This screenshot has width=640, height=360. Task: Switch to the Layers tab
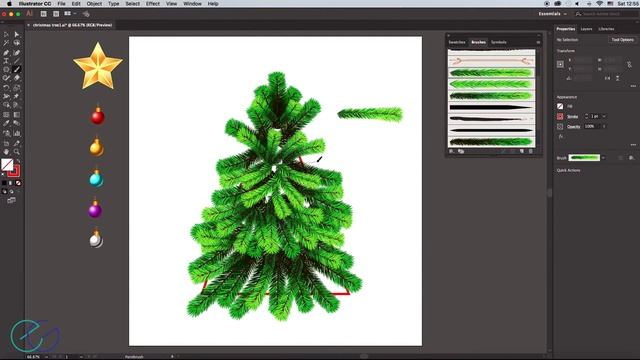[586, 29]
